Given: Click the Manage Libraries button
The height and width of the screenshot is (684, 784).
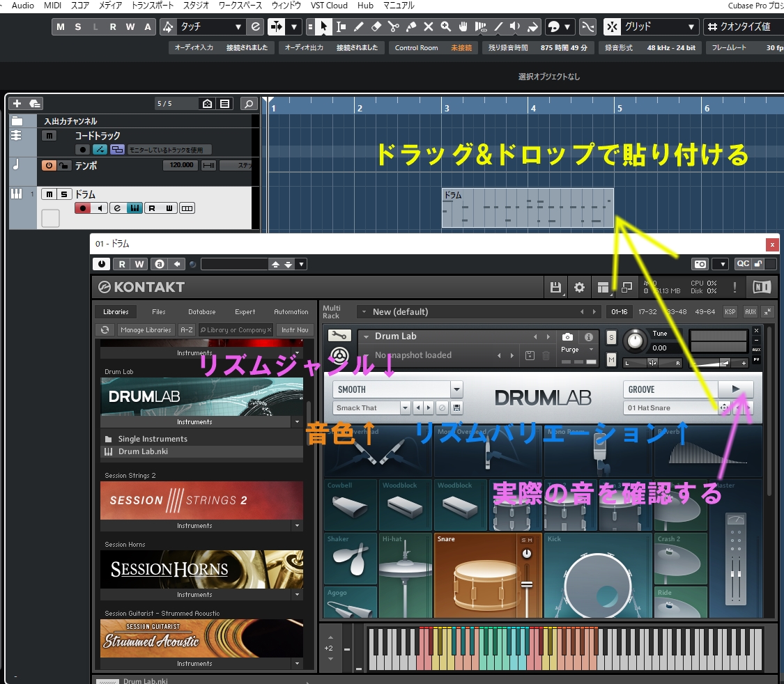Looking at the screenshot, I should point(146,329).
